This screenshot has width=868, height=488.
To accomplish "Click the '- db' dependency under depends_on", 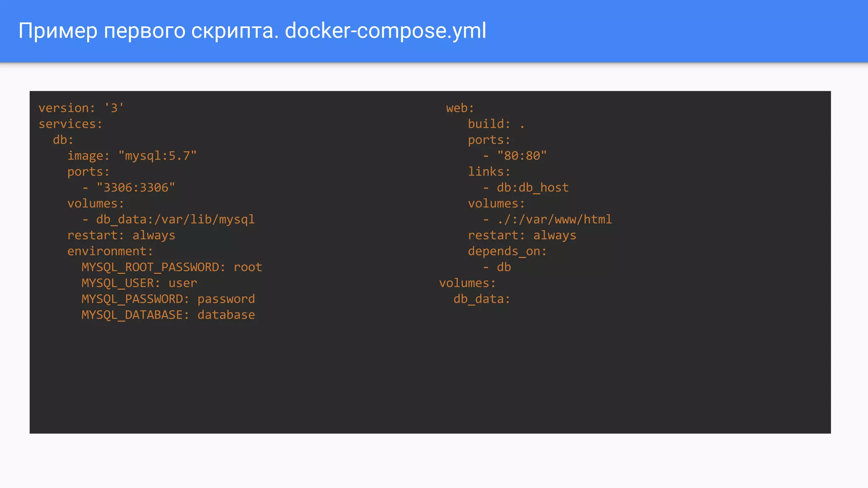I will pyautogui.click(x=497, y=267).
